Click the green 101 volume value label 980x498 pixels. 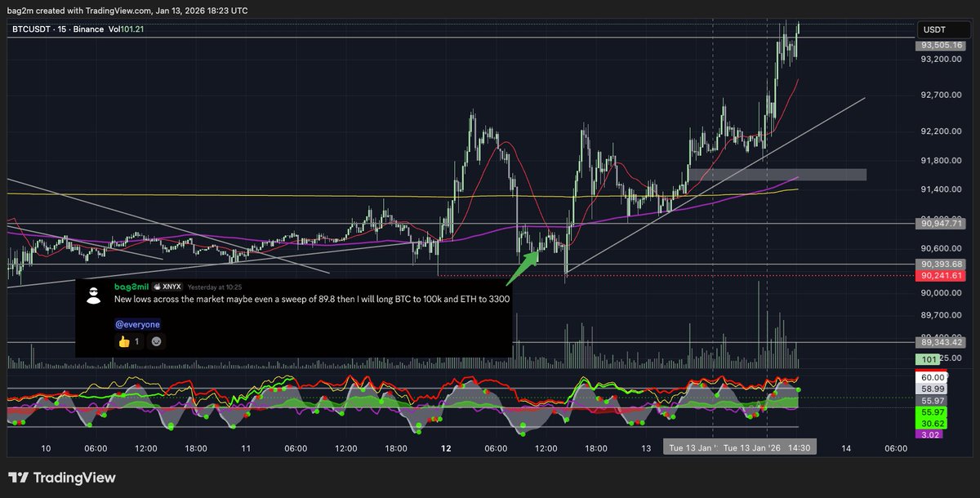(x=929, y=359)
